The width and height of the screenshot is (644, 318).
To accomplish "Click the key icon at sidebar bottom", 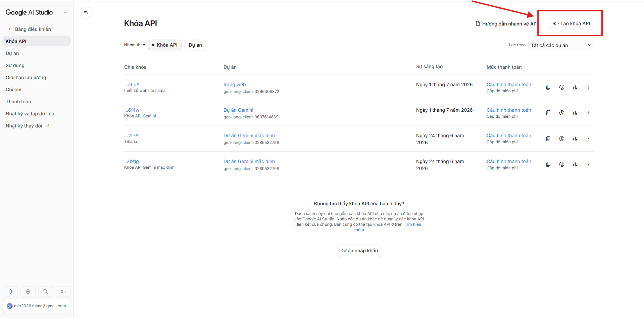I will pos(63,291).
